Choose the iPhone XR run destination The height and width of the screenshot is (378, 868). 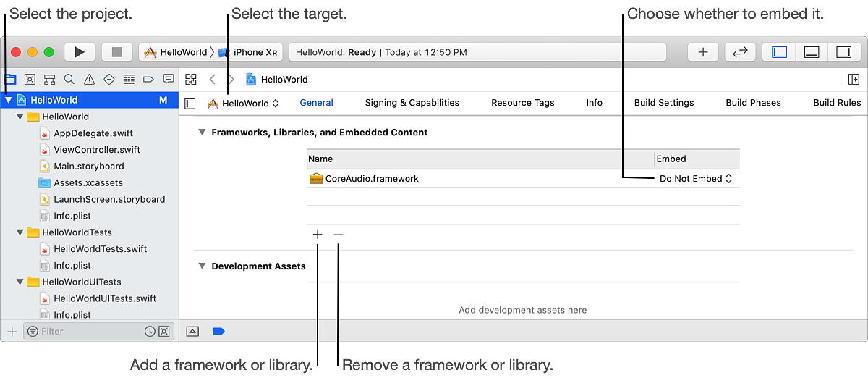coord(247,52)
